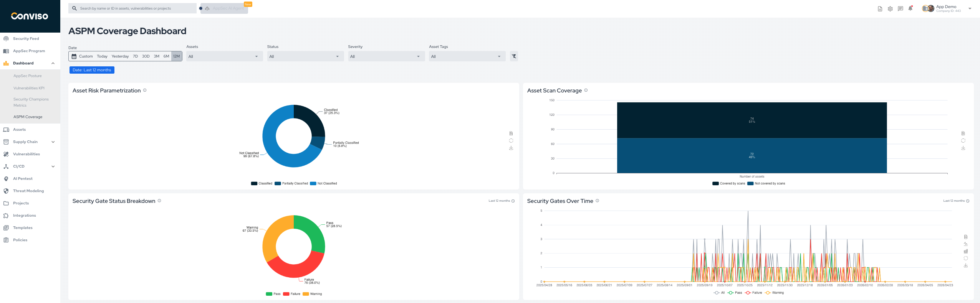The width and height of the screenshot is (980, 303).
Task: Download Asset Scan Coverage chart image
Action: coord(963,148)
